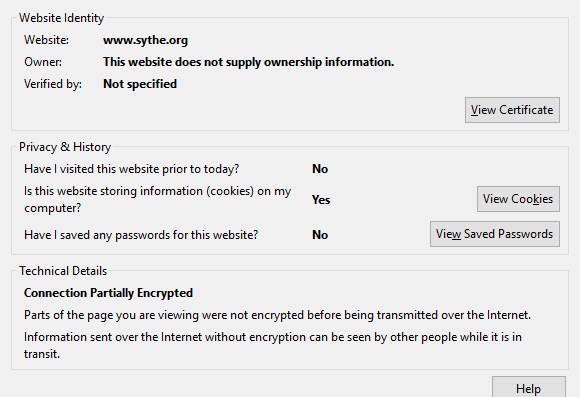Click the Privacy & History group heading
The height and width of the screenshot is (397, 580).
65,147
